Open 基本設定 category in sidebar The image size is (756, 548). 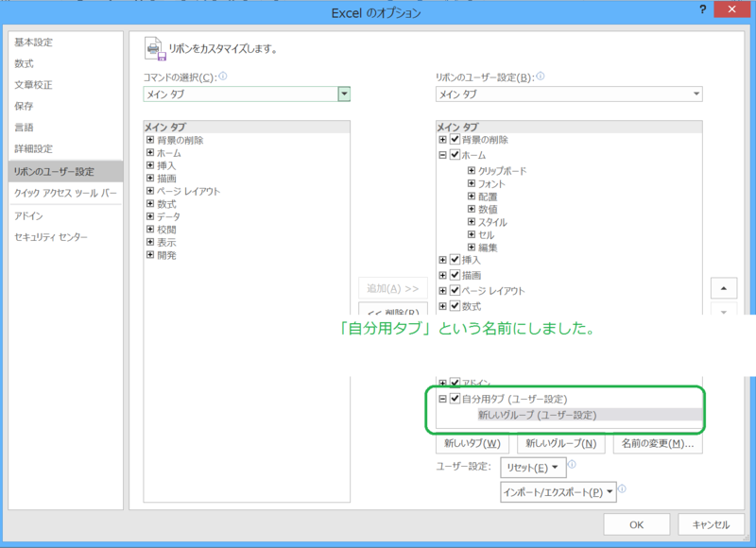(65, 43)
